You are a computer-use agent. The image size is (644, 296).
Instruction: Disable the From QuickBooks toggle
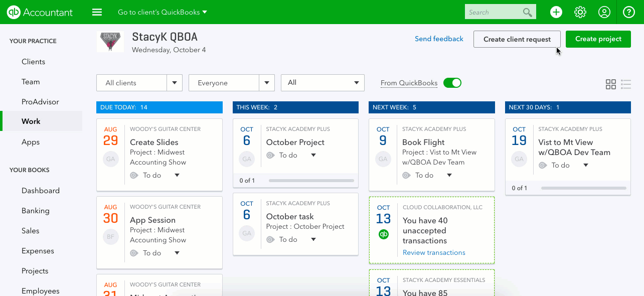coord(452,83)
